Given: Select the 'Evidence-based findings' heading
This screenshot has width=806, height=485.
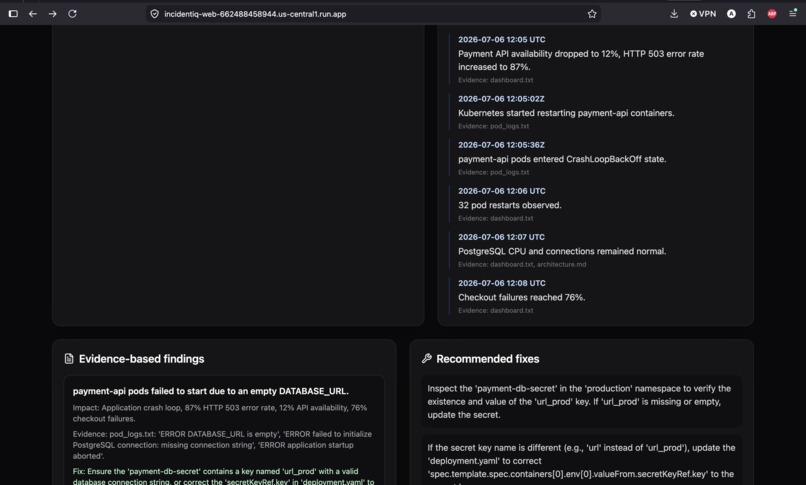Looking at the screenshot, I should [141, 359].
